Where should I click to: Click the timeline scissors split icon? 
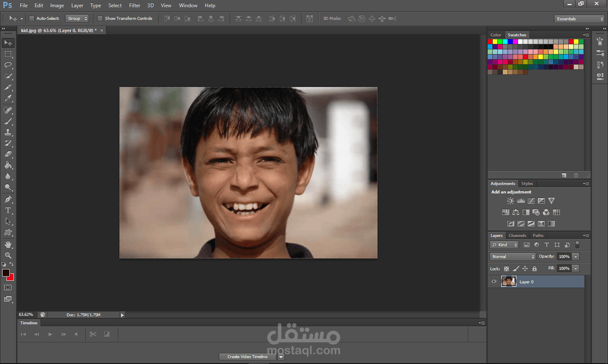click(x=93, y=334)
